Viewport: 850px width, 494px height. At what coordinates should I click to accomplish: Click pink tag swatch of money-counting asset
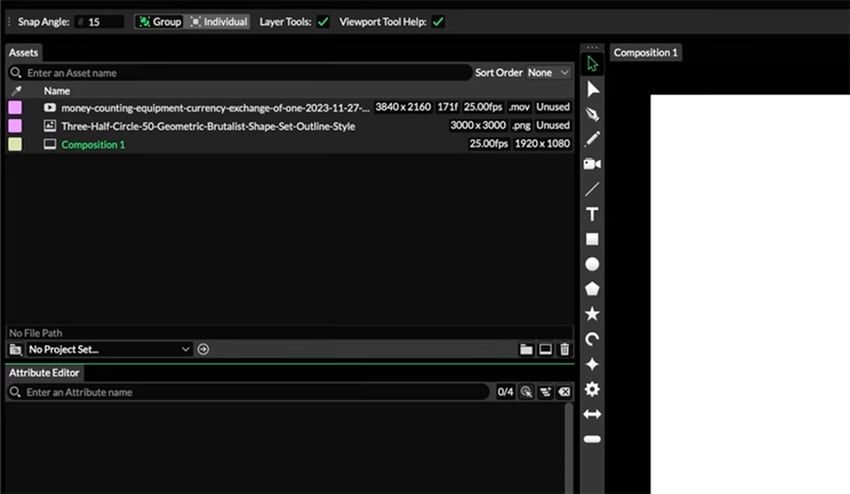(x=15, y=107)
